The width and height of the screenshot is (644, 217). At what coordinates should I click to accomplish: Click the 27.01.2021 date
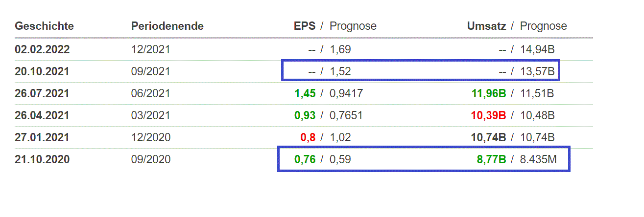[x=42, y=137]
